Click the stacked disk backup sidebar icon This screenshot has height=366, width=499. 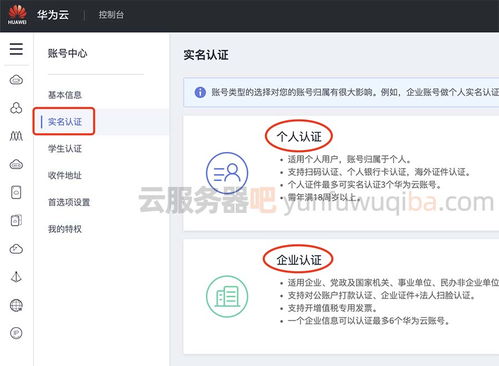click(16, 220)
